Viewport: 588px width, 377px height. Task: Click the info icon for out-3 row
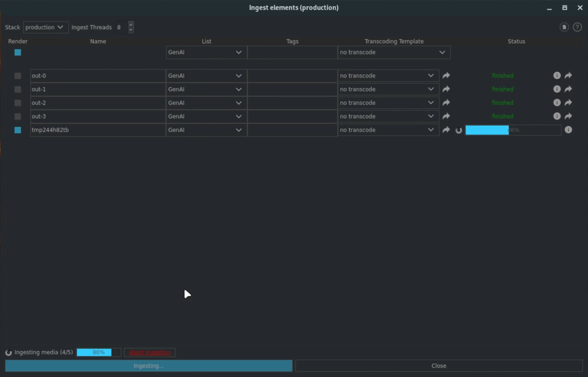[x=557, y=116]
